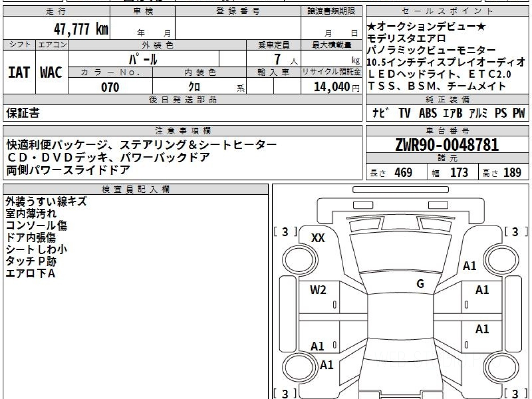Click the 高さ 189 dimension
Viewport: 532px width, 399px height.
pyautogui.click(x=502, y=172)
